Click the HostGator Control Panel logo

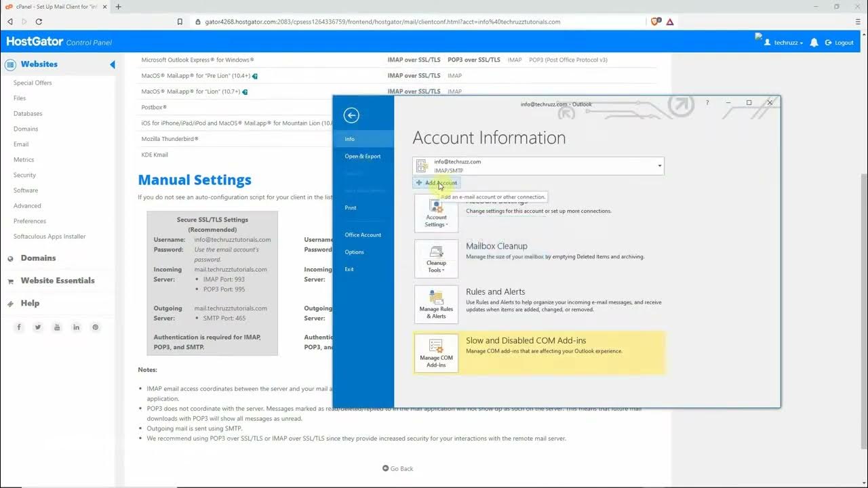[59, 42]
